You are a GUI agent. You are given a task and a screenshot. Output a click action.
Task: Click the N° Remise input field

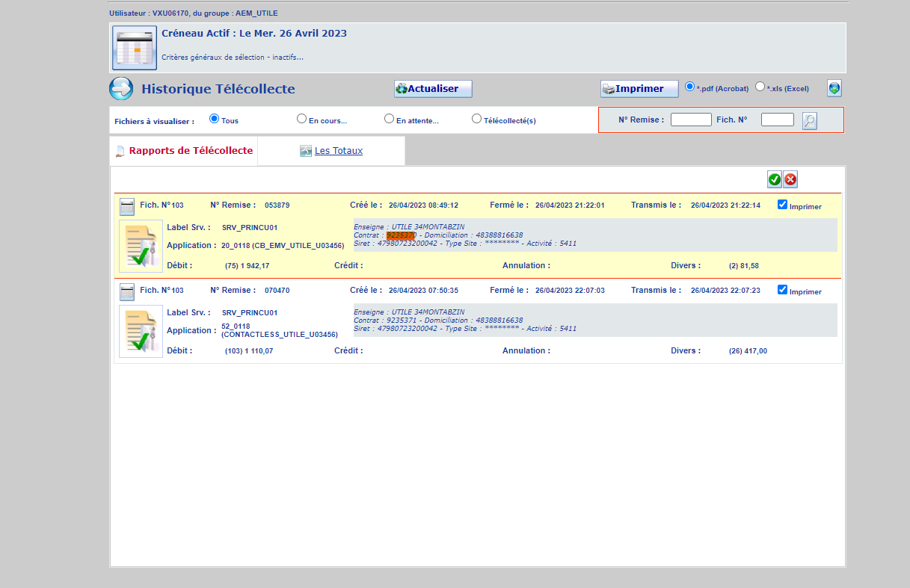click(x=690, y=120)
